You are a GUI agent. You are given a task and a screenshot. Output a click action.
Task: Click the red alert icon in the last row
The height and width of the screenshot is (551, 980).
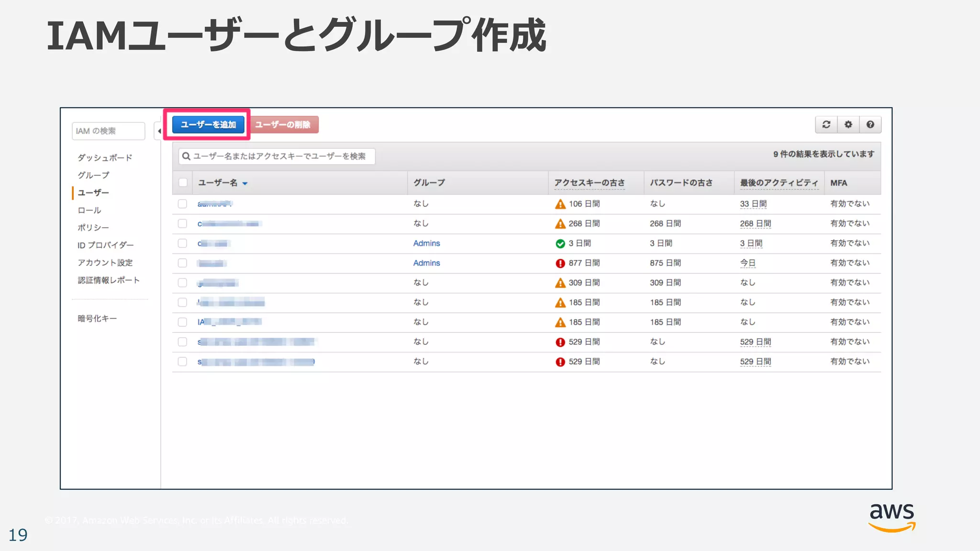click(x=560, y=362)
